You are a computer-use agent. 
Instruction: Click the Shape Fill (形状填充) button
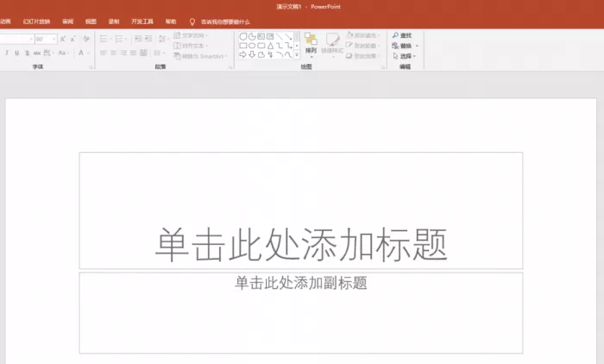click(362, 35)
